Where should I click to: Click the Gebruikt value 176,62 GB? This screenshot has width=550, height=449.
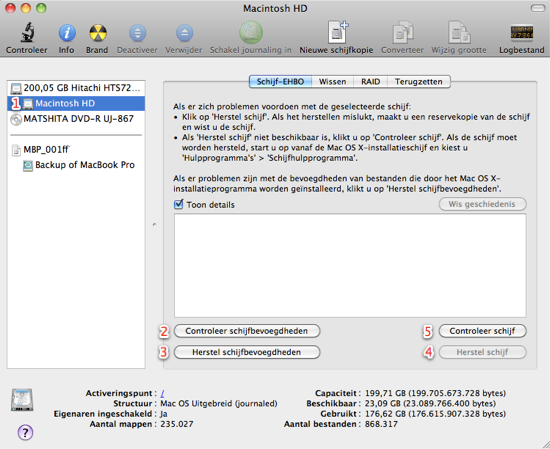tap(435, 414)
